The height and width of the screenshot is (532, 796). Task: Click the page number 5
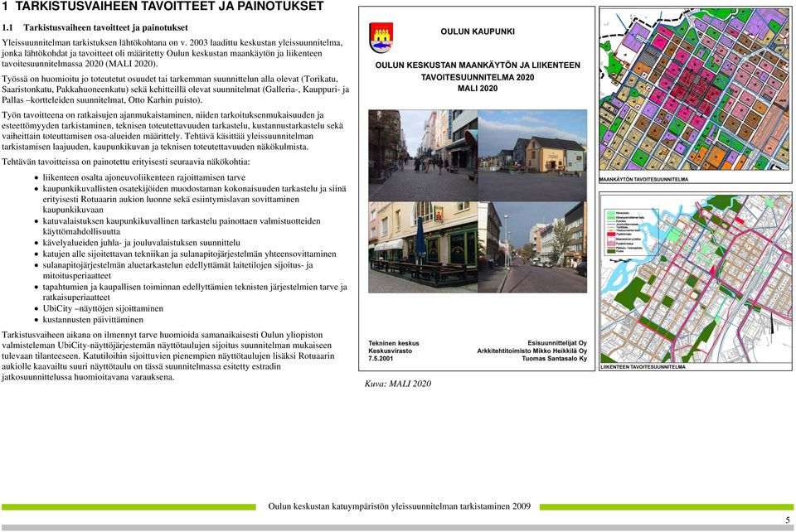788,520
